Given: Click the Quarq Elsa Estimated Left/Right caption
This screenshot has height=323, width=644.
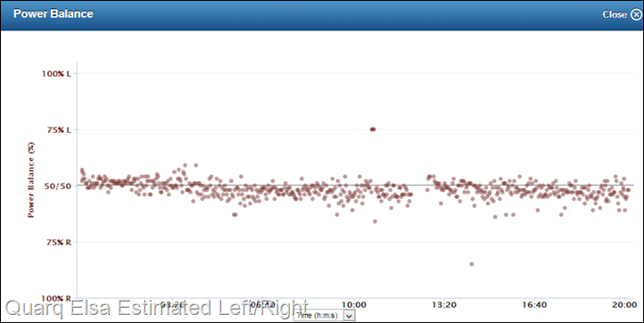Looking at the screenshot, I should [x=156, y=309].
